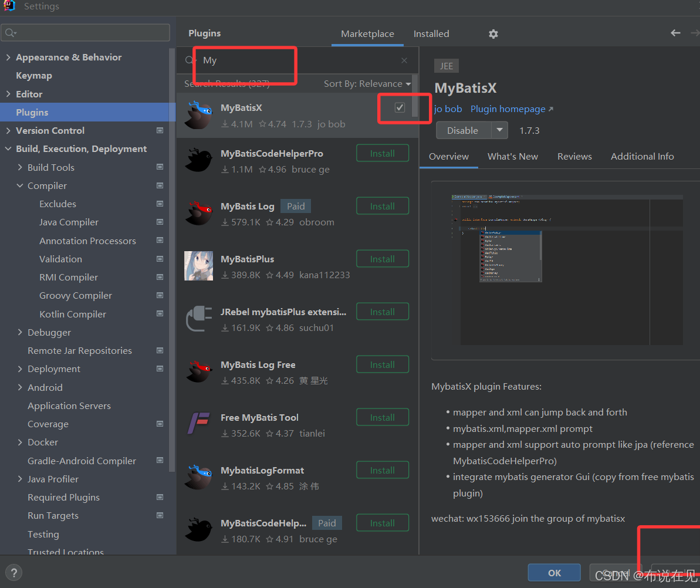Open the Plugin homepage link
Image resolution: width=700 pixels, height=588 pixels.
point(512,109)
